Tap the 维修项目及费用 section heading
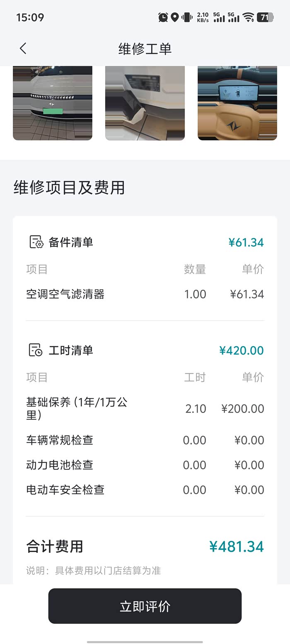Image resolution: width=290 pixels, height=644 pixels. point(69,188)
